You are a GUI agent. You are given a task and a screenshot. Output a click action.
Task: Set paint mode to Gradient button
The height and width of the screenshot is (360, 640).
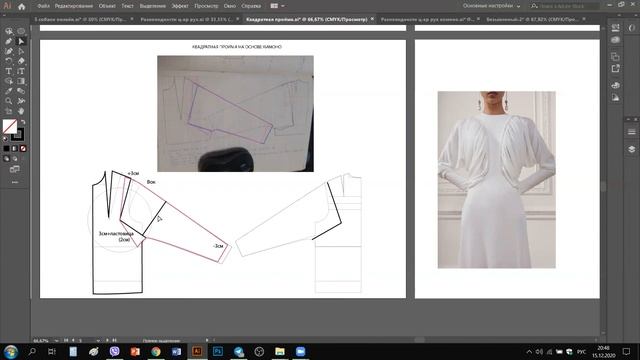pos(15,149)
